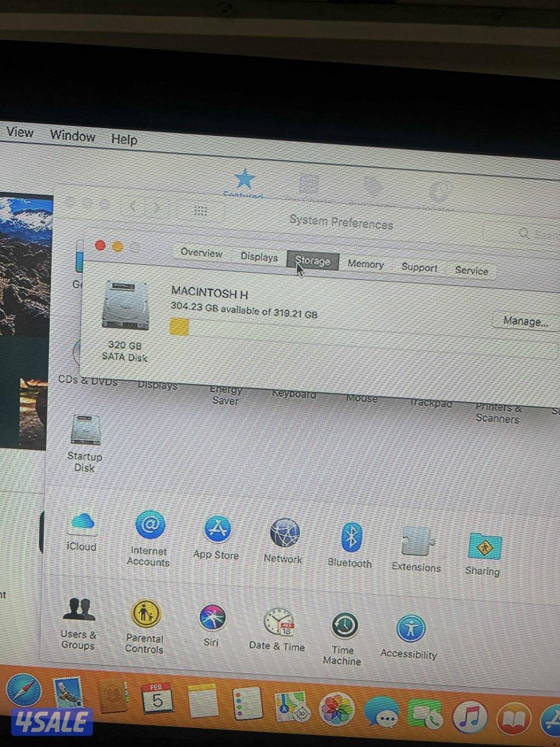
Task: Open iCloud preferences
Action: pyautogui.click(x=82, y=524)
